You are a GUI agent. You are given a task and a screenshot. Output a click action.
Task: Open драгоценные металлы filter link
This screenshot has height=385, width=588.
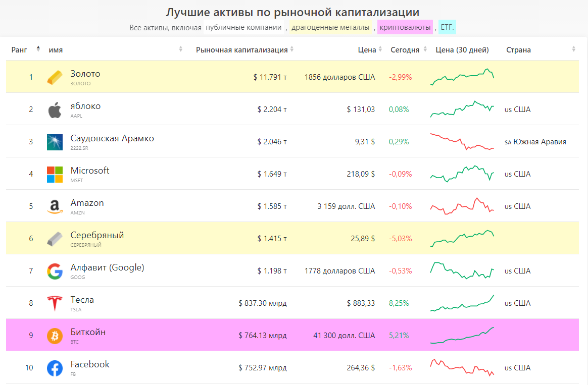coord(330,27)
